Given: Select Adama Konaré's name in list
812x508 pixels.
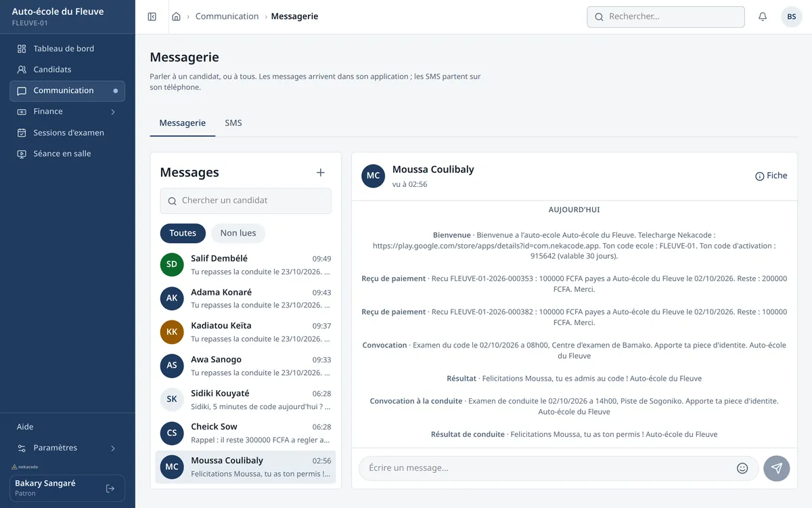Looking at the screenshot, I should click(221, 293).
